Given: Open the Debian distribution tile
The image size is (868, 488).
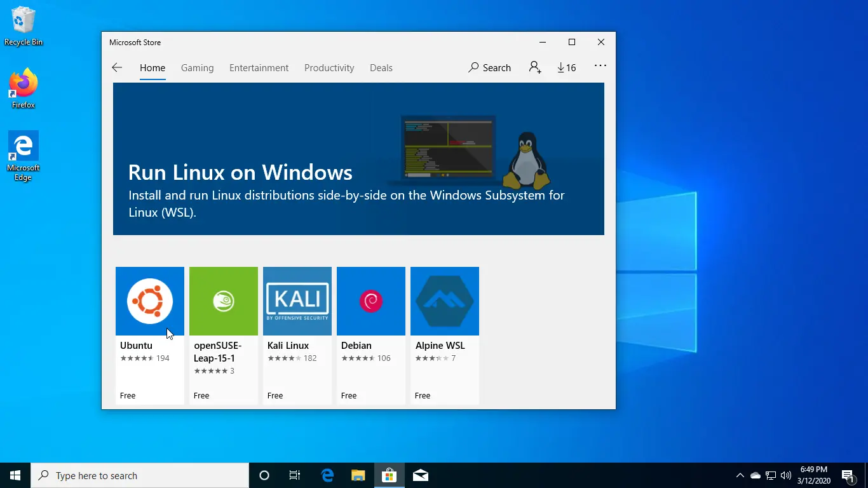Looking at the screenshot, I should 370,301.
